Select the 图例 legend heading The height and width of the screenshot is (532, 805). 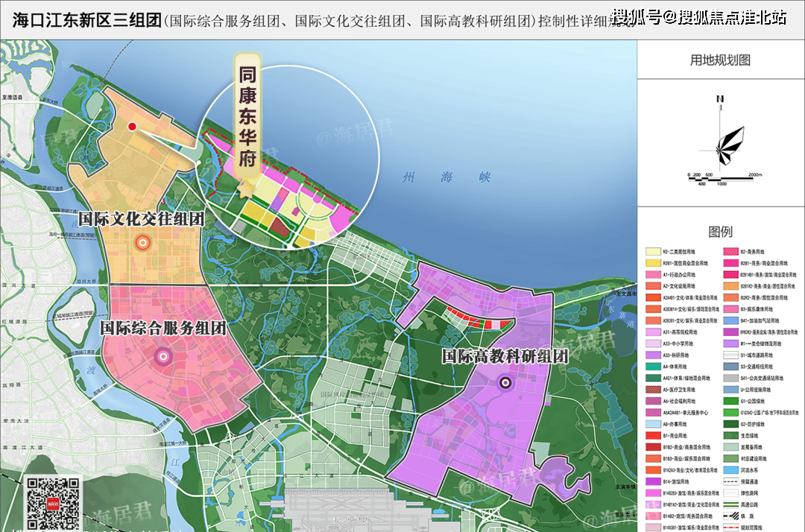click(x=720, y=232)
